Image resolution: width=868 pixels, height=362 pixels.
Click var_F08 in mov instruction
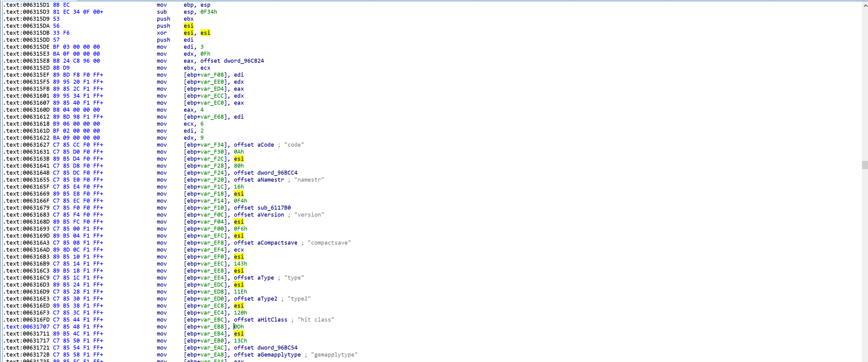pyautogui.click(x=212, y=75)
